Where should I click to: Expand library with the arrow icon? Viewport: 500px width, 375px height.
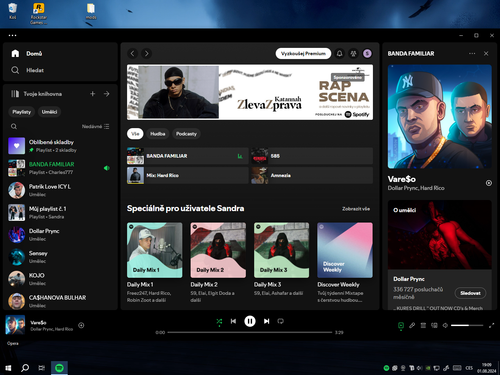point(107,94)
